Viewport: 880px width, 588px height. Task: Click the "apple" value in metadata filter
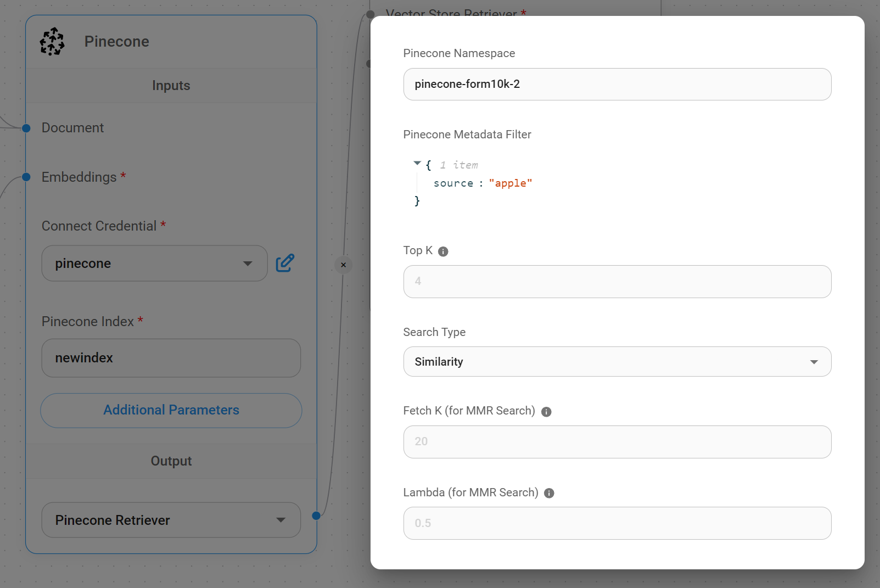click(x=510, y=183)
